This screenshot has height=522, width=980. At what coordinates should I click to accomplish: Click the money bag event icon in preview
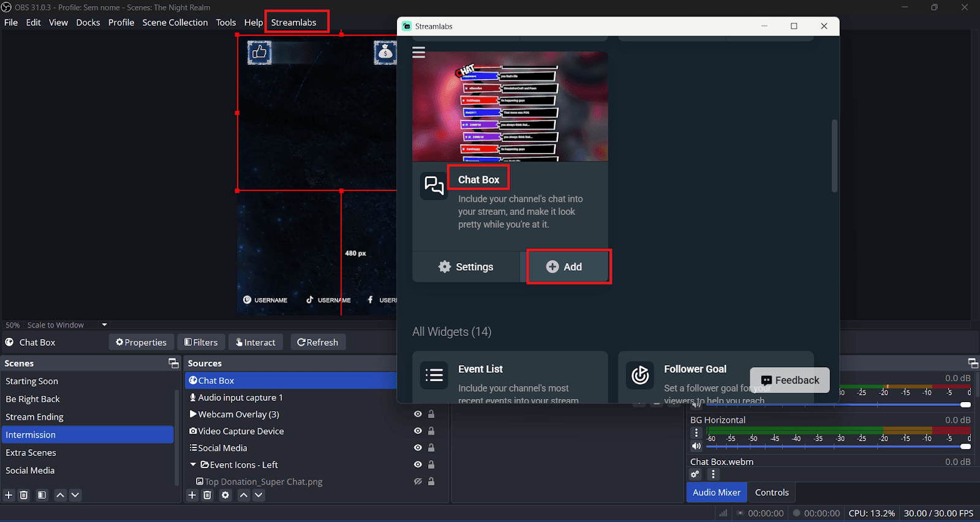[x=385, y=53]
